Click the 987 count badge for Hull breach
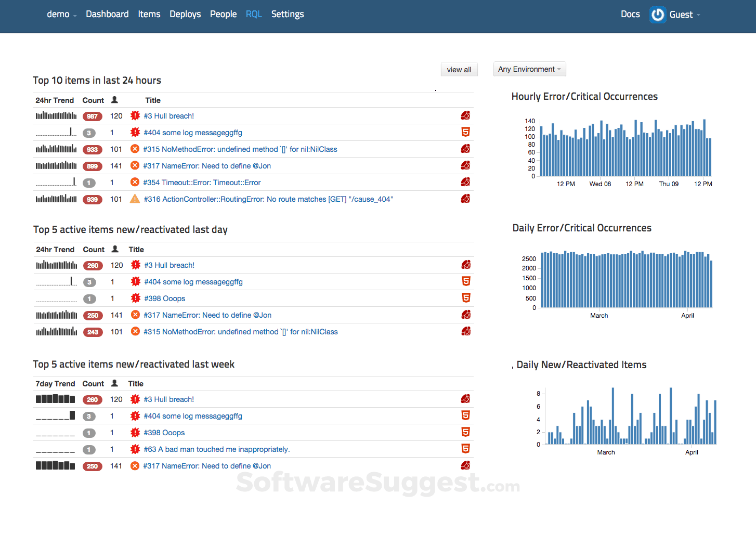 pyautogui.click(x=92, y=116)
